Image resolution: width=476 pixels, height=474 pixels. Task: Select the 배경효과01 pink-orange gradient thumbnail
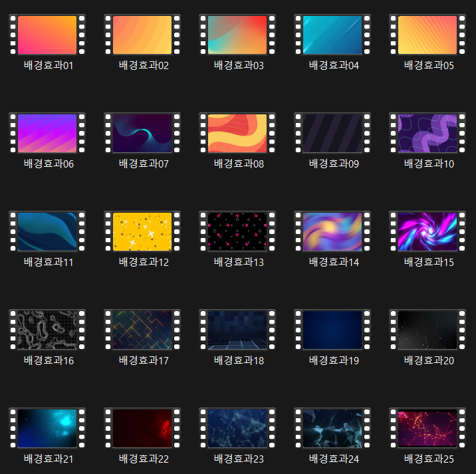pos(47,35)
